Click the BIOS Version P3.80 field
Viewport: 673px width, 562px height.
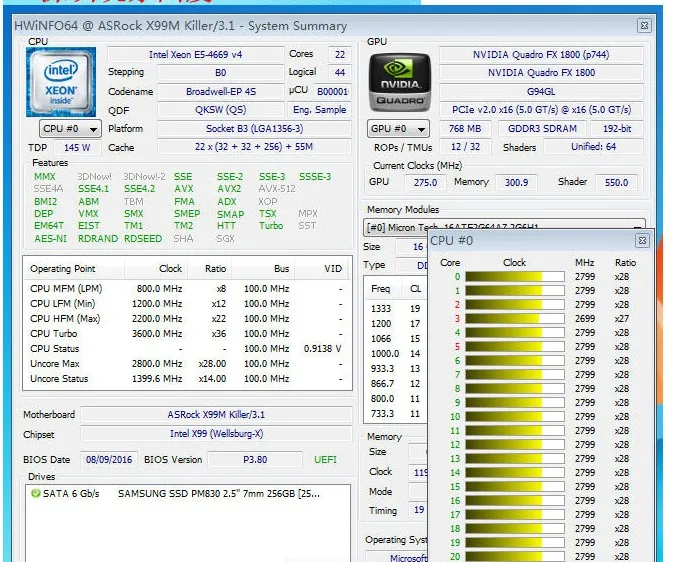click(255, 460)
